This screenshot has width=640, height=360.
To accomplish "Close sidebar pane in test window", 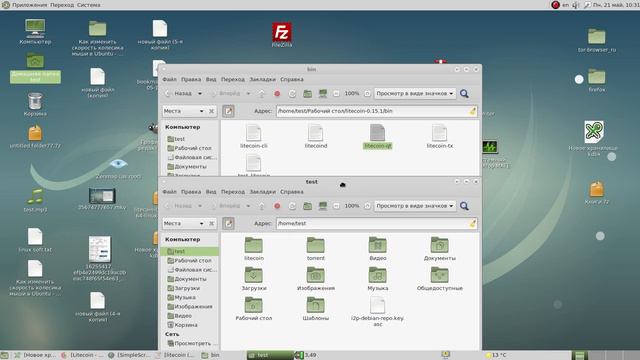I will (x=211, y=223).
